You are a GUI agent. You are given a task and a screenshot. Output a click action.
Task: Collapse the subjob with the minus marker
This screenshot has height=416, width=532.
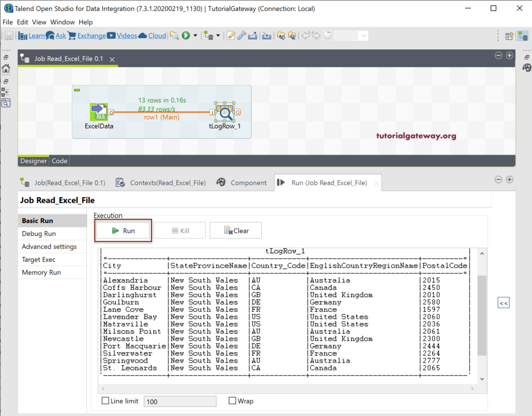[x=77, y=90]
